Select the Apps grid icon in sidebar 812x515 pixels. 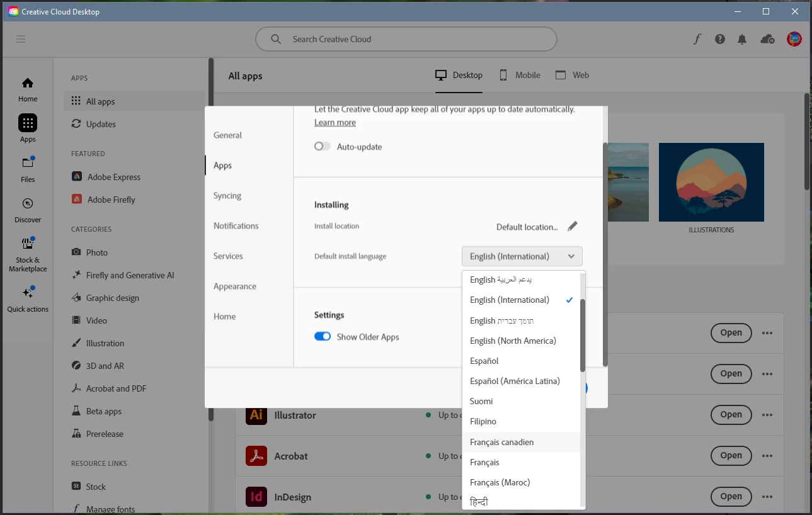pyautogui.click(x=28, y=123)
